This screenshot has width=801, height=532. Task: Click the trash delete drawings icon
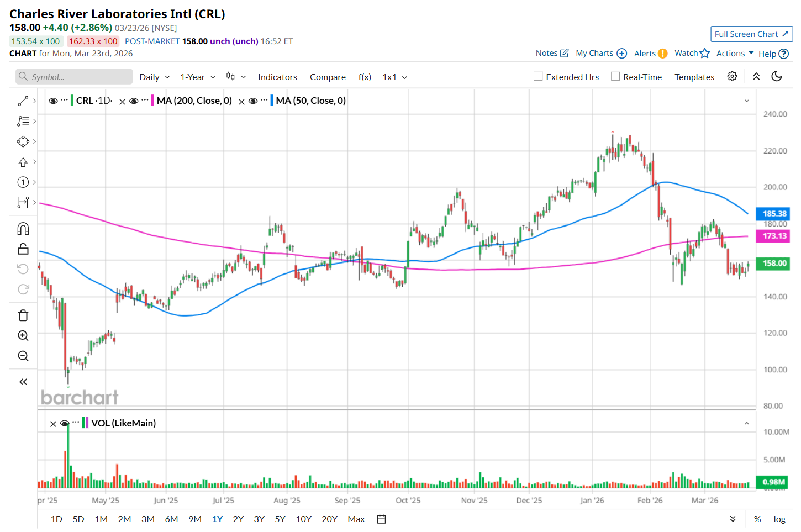23,315
